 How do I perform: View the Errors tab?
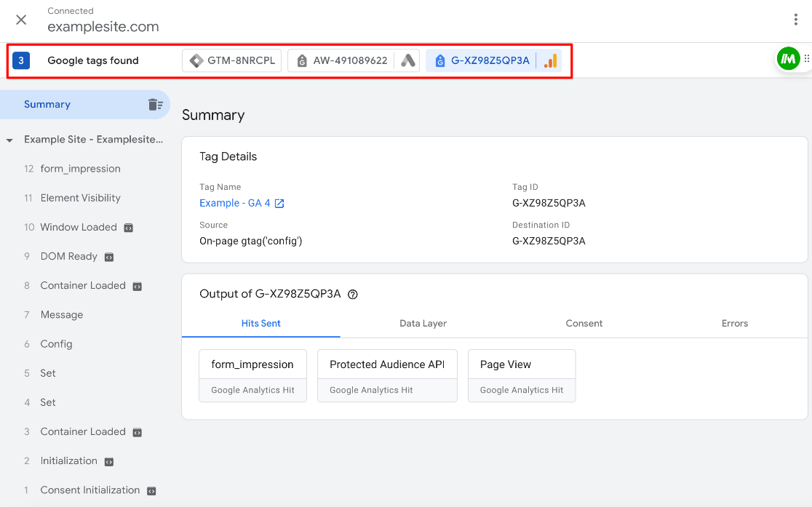734,323
